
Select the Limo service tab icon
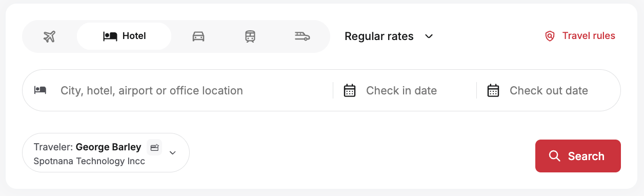pyautogui.click(x=303, y=36)
